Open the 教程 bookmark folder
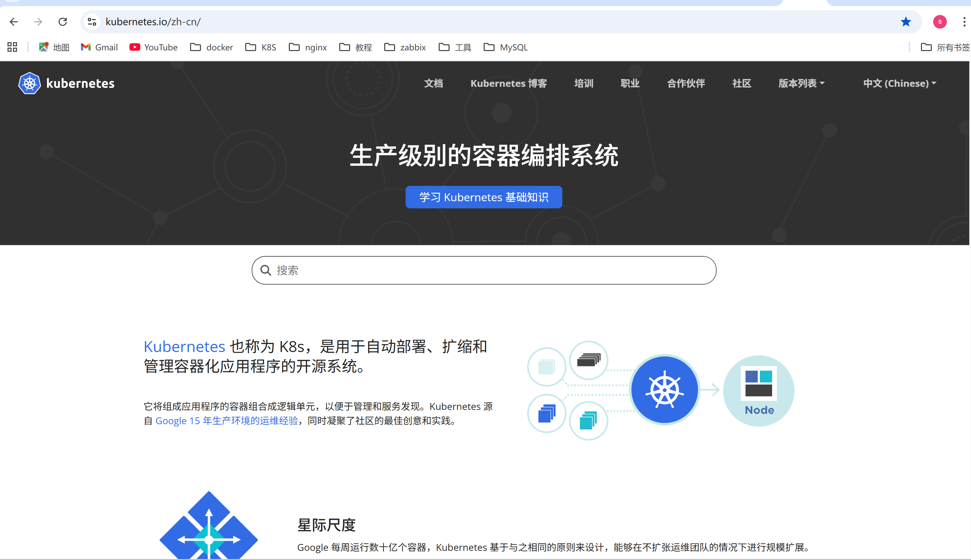The image size is (971, 560). point(356,47)
